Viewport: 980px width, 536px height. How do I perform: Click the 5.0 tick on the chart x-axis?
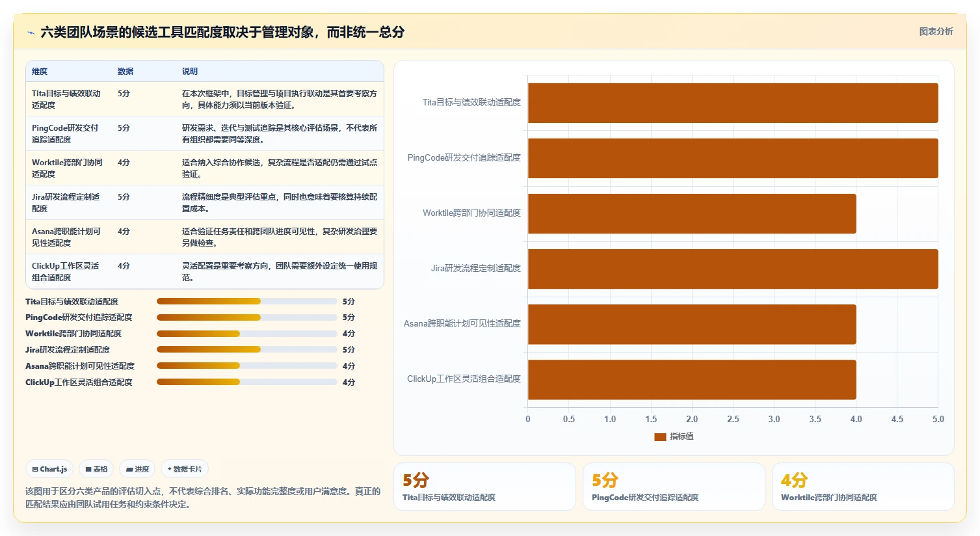[x=938, y=420]
